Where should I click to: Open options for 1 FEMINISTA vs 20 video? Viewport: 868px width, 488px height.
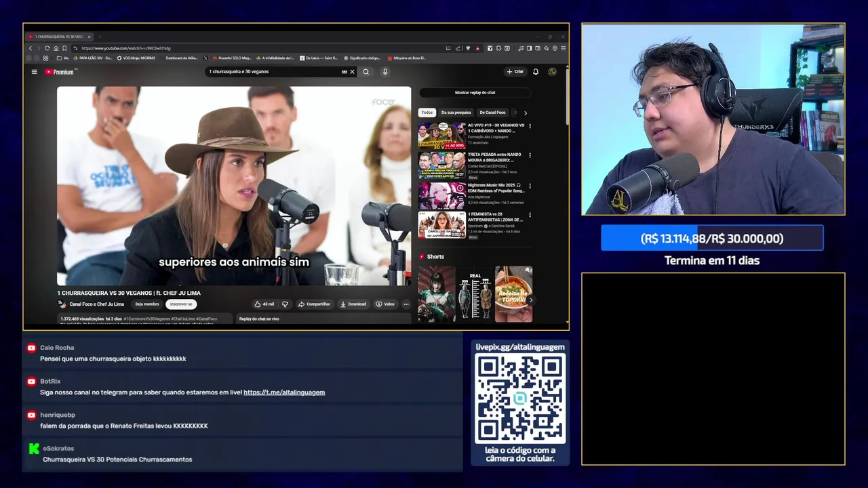[530, 215]
